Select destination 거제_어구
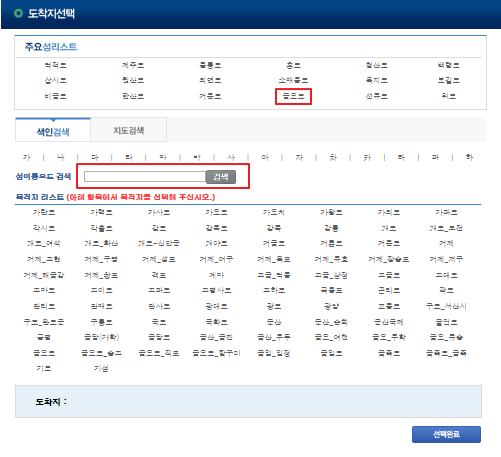The height and width of the screenshot is (457, 501). click(x=216, y=259)
